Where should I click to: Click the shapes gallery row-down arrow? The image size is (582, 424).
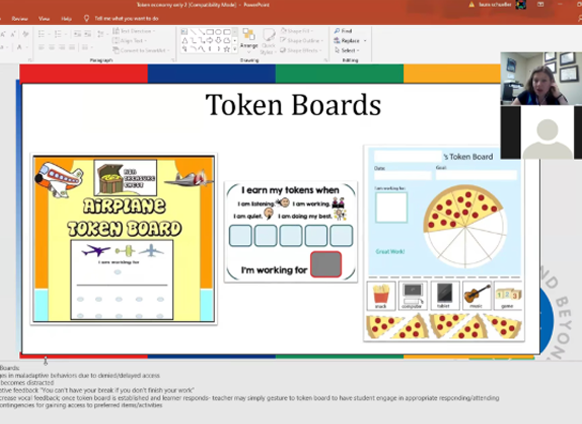coord(235,40)
